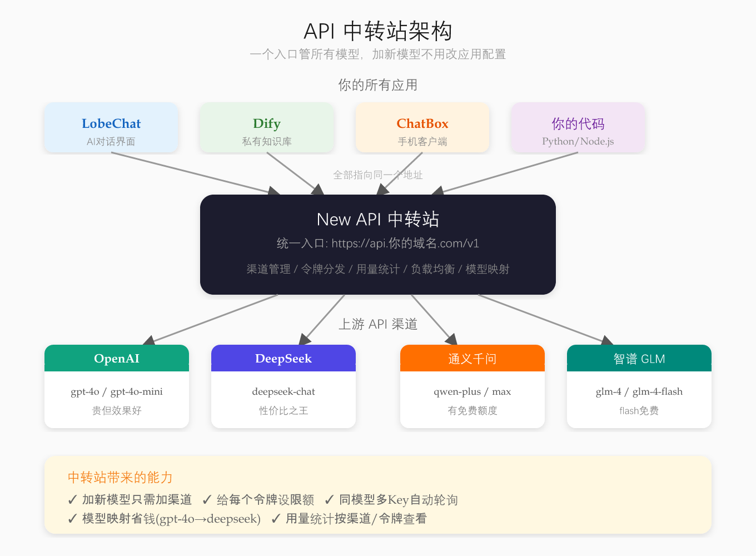Click the 给每个令牌设限额 item
756x556 pixels.
coord(258,500)
